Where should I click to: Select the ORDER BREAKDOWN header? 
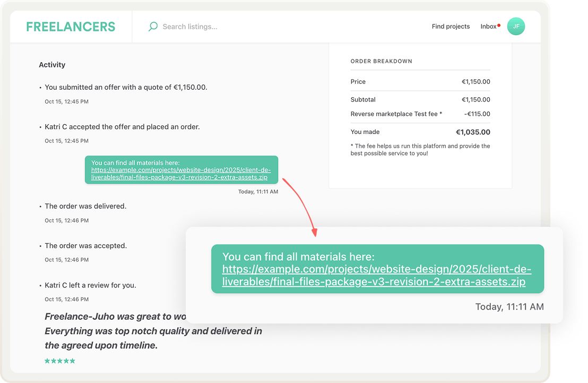tap(381, 61)
